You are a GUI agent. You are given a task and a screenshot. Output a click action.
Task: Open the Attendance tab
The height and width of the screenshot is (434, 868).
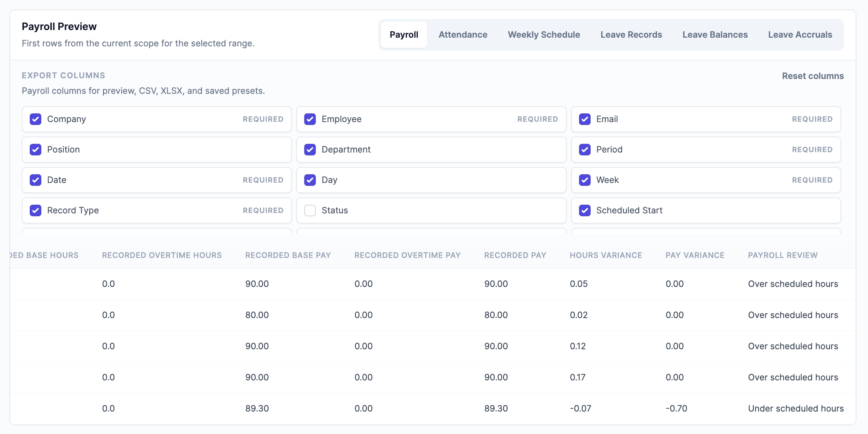pos(463,35)
